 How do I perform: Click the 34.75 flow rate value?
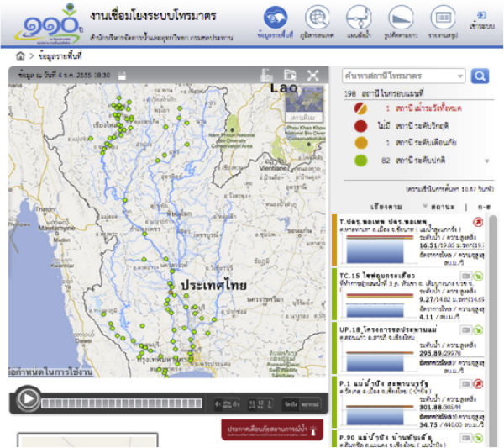pos(428,424)
